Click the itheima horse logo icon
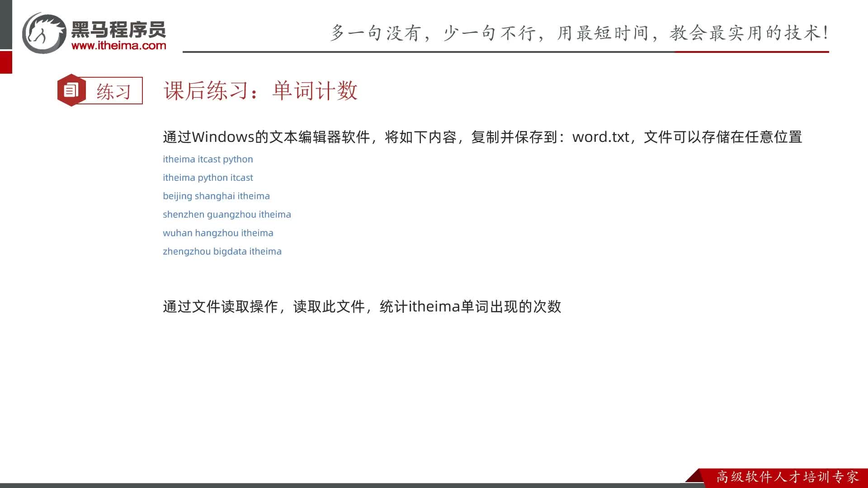The image size is (868, 488). [x=44, y=33]
